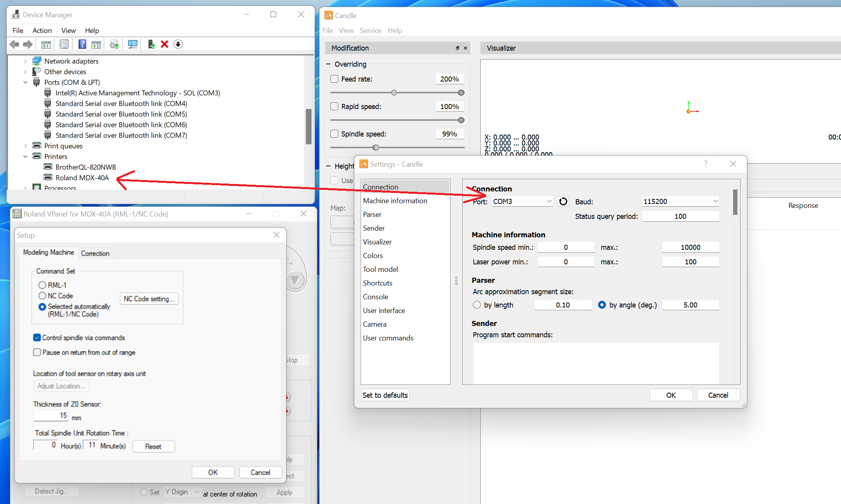Click the red X Uninstall device icon

pyautogui.click(x=164, y=44)
